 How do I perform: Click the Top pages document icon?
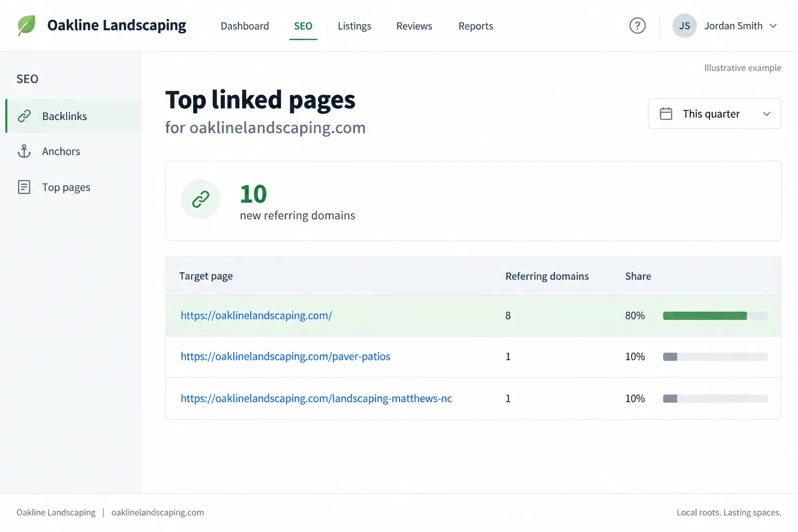[x=24, y=187]
